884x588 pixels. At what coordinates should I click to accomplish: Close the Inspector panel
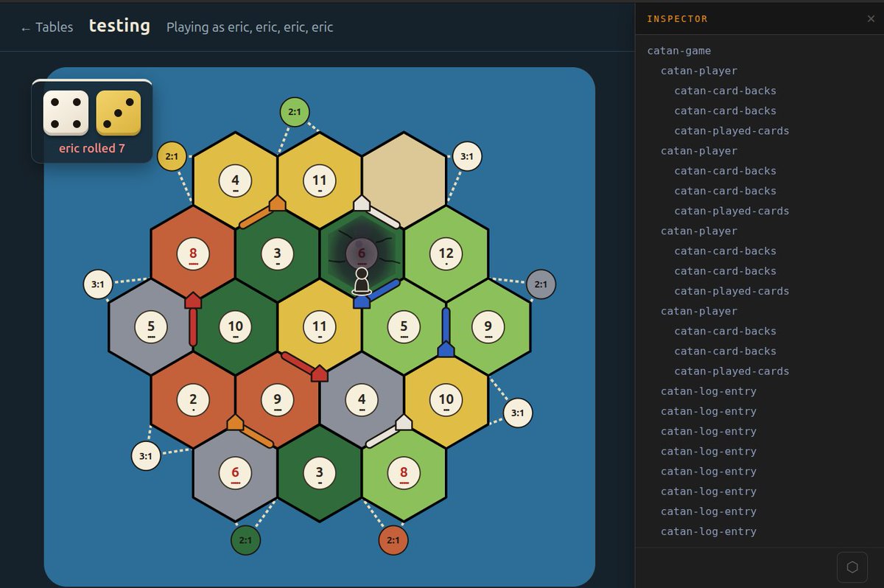coord(871,19)
